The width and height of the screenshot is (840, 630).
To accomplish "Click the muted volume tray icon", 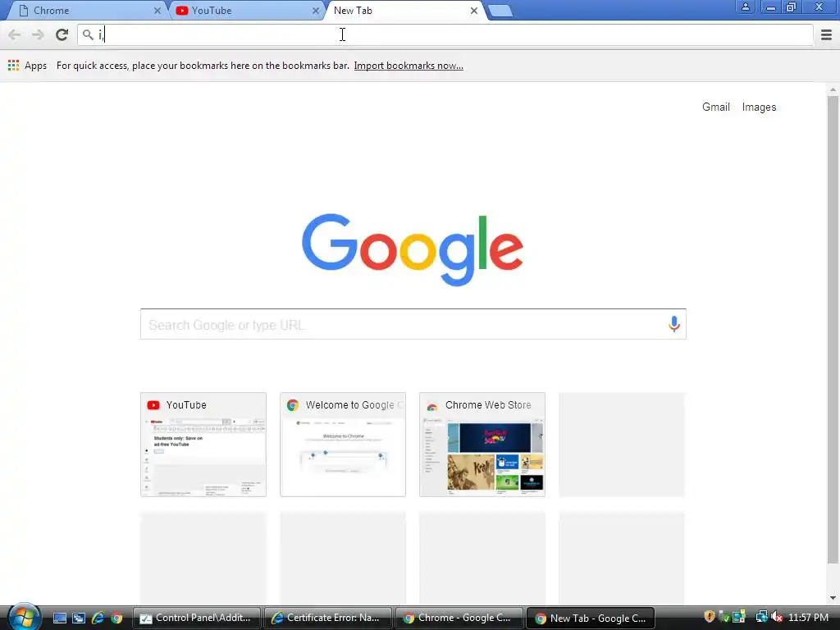I will point(777,618).
